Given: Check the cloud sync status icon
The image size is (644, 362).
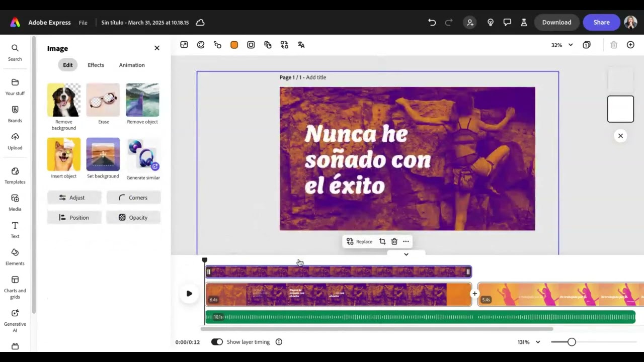Looking at the screenshot, I should pyautogui.click(x=200, y=23).
